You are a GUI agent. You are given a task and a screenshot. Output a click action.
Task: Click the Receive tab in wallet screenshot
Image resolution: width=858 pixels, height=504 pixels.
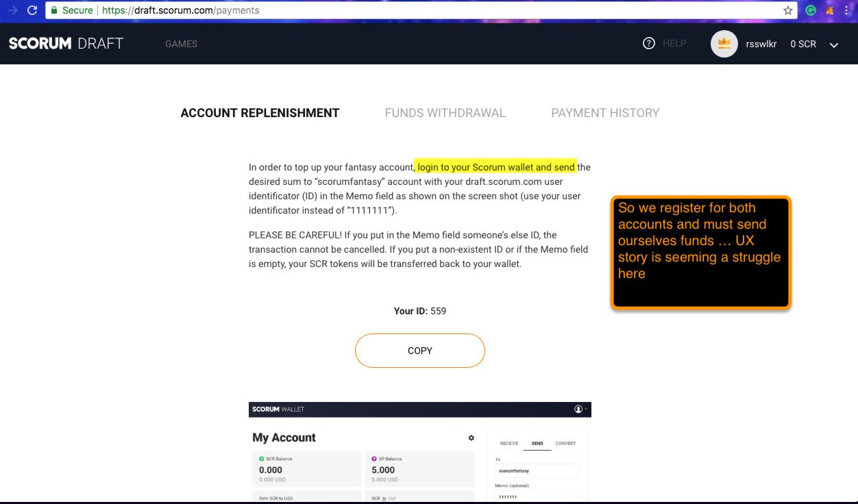coord(509,443)
